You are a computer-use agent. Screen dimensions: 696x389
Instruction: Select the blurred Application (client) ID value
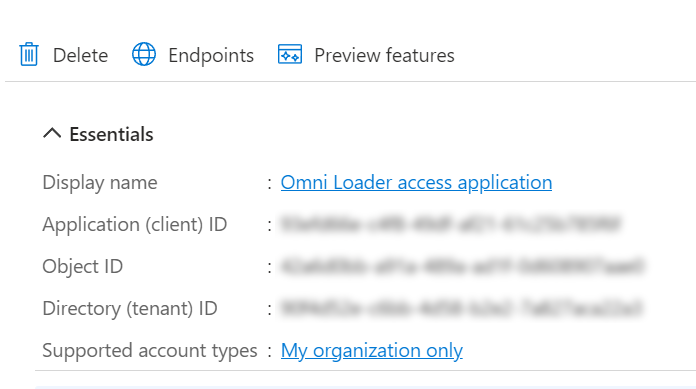pyautogui.click(x=451, y=224)
